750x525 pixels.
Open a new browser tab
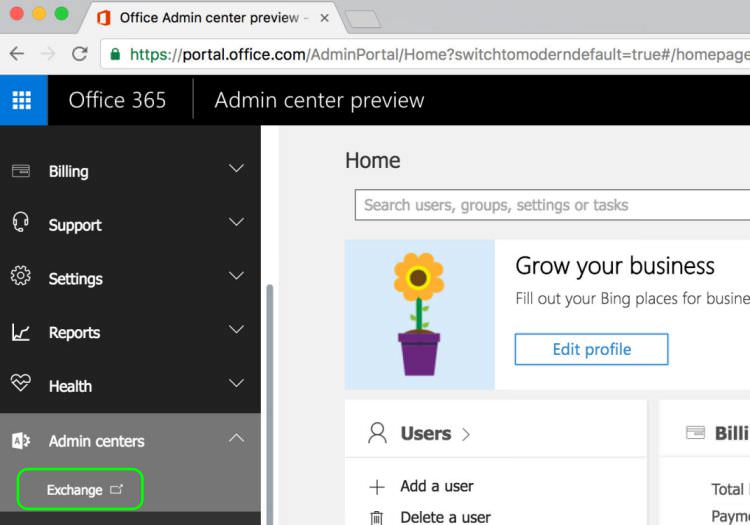[363, 19]
